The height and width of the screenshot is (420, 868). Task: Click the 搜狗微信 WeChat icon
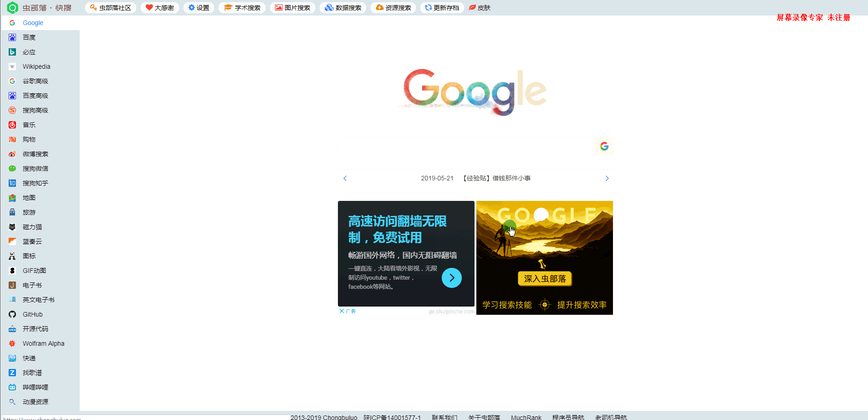click(12, 169)
